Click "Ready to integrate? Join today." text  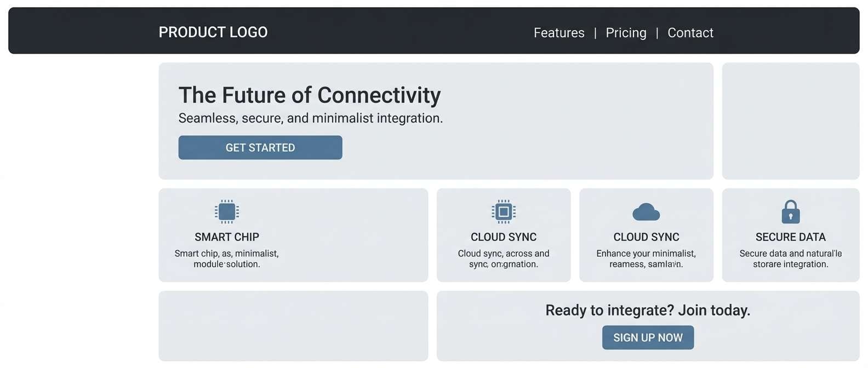pos(648,311)
